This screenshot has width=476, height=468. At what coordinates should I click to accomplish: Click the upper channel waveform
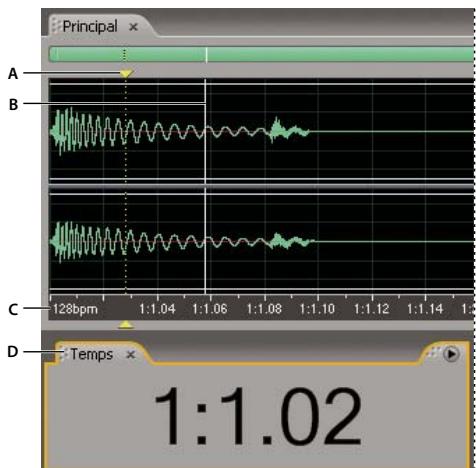pyautogui.click(x=261, y=132)
